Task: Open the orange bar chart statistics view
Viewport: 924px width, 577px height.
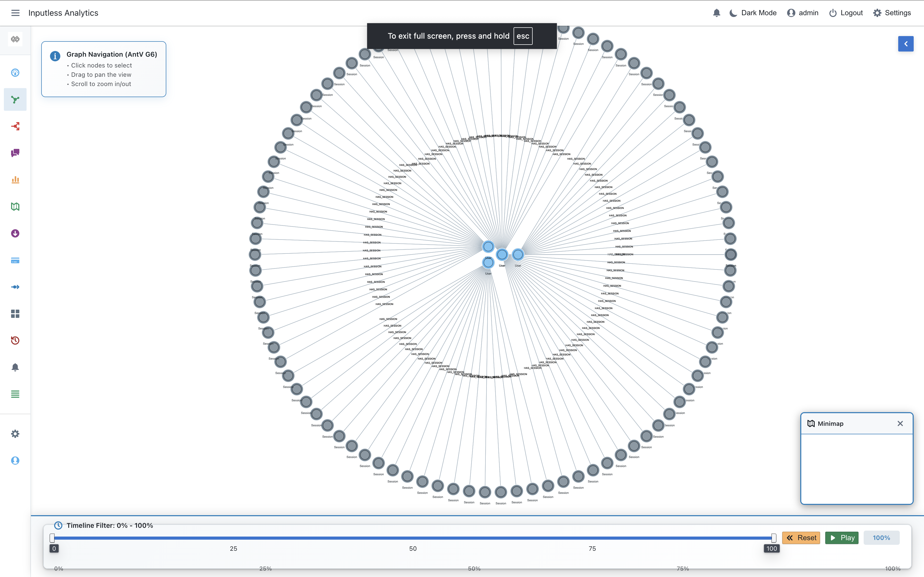Action: click(x=15, y=180)
